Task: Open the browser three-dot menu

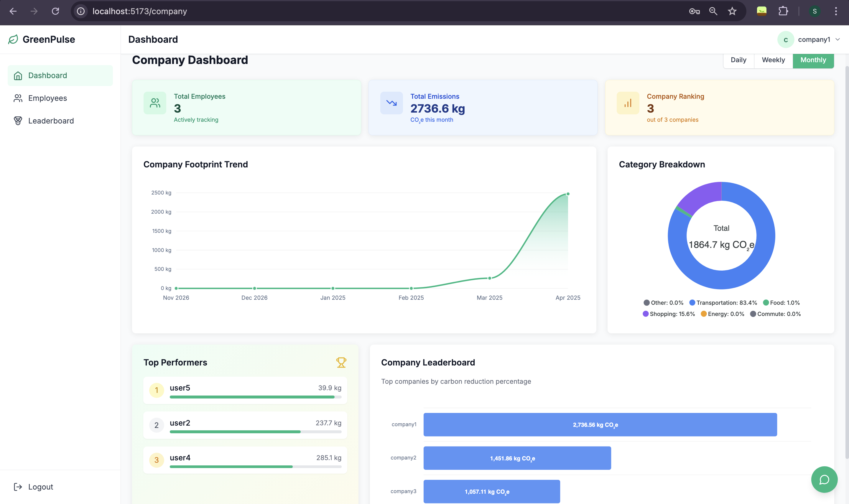Action: [836, 11]
